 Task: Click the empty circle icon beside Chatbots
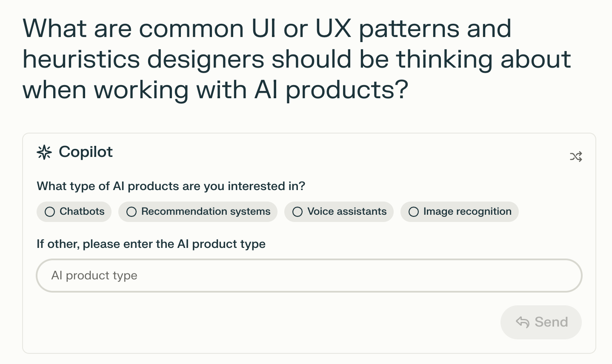pos(50,212)
